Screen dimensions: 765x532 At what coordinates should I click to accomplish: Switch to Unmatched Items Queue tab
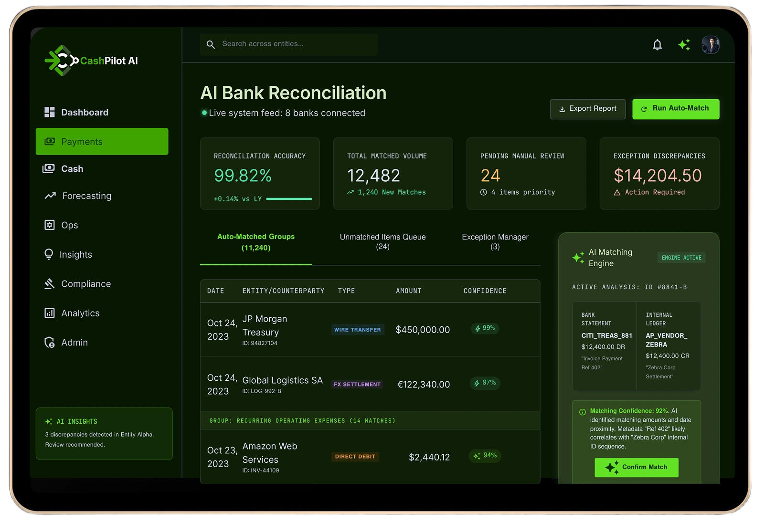coord(382,242)
